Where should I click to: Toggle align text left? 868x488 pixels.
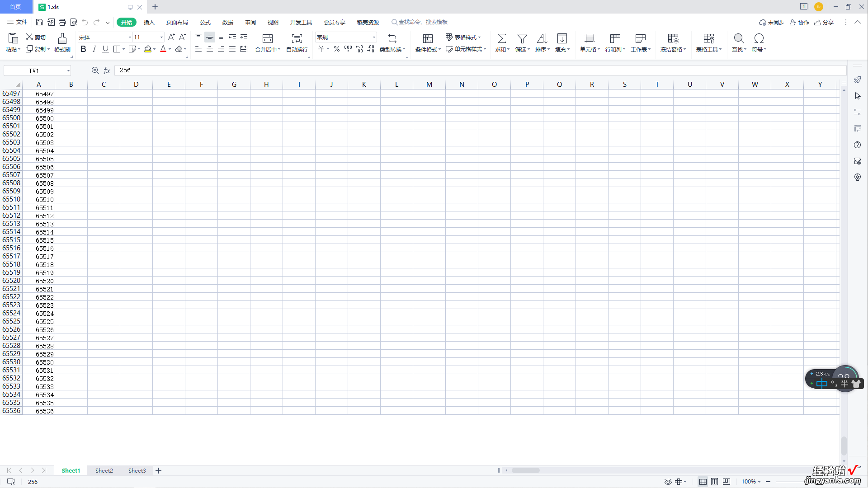(x=198, y=49)
